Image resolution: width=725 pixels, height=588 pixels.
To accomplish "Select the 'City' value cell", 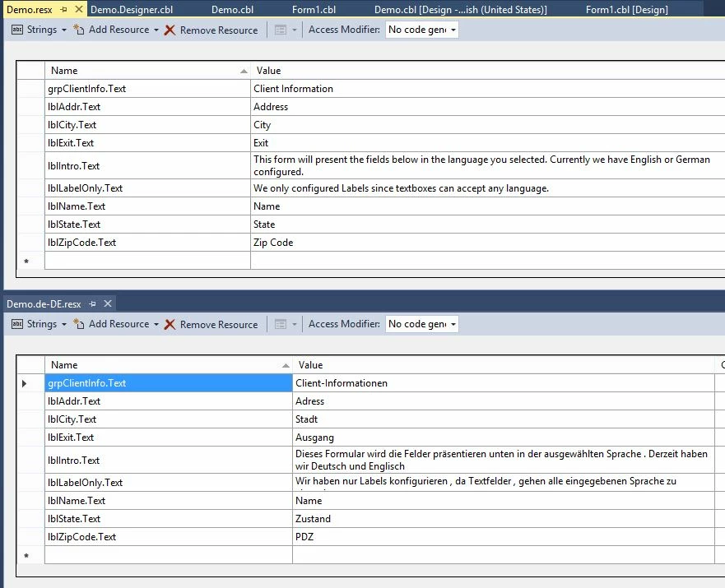I will [x=488, y=125].
